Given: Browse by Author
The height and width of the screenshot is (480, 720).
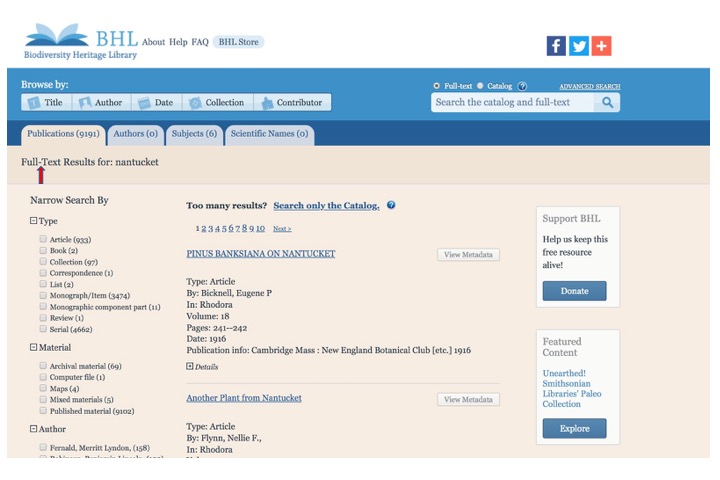Looking at the screenshot, I should [101, 102].
